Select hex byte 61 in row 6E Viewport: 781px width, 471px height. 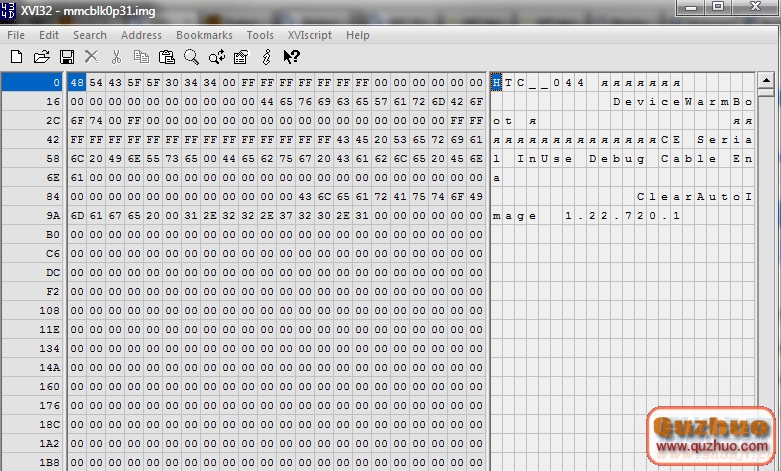(x=77, y=178)
